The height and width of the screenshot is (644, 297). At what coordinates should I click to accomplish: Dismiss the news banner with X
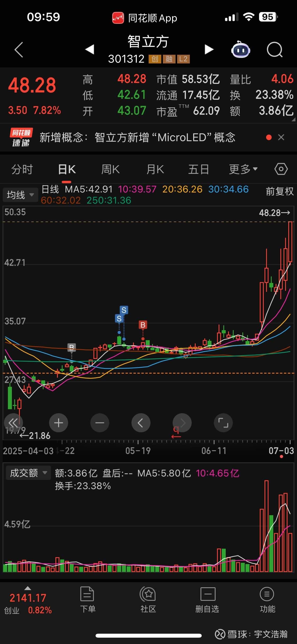click(x=281, y=137)
